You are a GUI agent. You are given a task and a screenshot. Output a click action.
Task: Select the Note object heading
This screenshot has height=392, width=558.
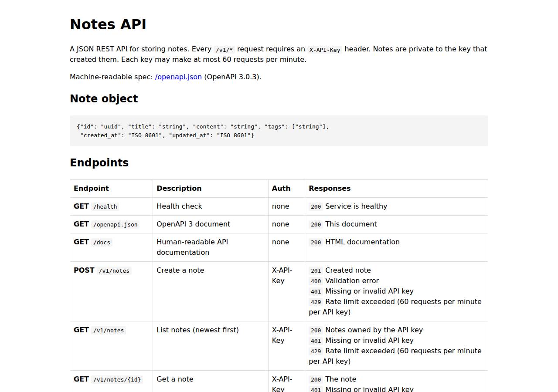[x=104, y=98]
